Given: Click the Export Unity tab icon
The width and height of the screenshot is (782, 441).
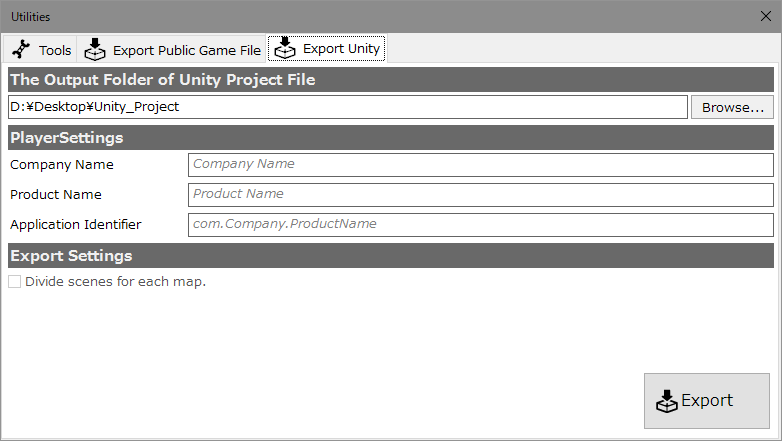Looking at the screenshot, I should [x=285, y=48].
